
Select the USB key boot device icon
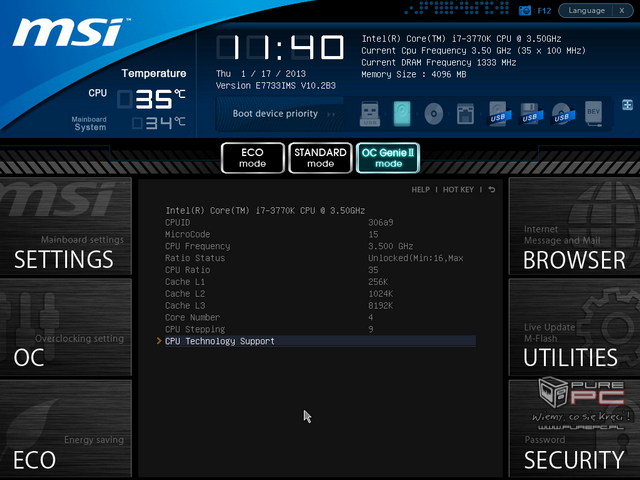370,113
